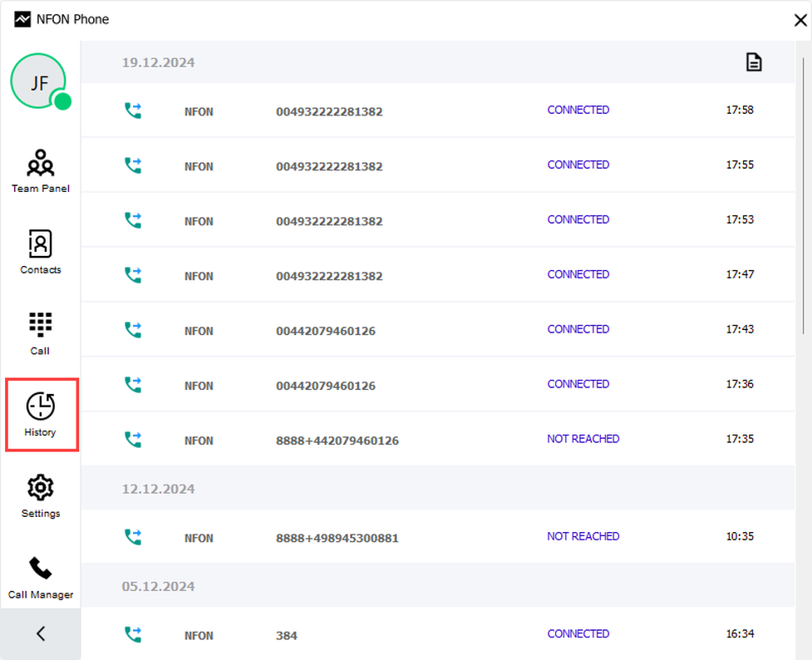Click the 17:35 call time

pos(740,440)
